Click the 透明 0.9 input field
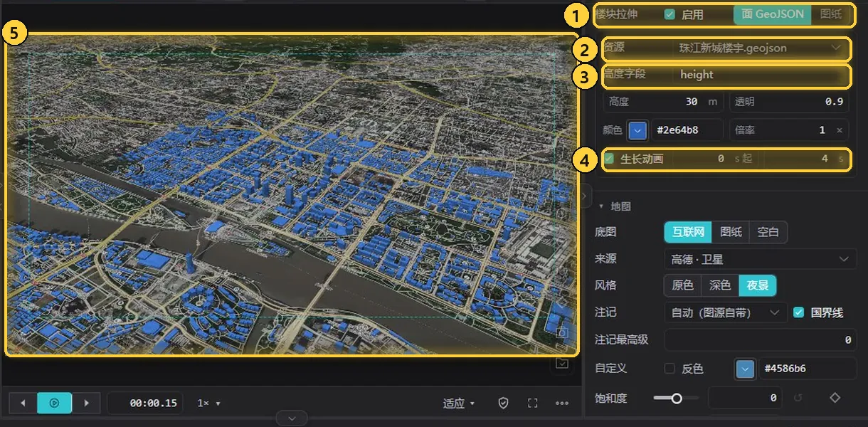This screenshot has height=427, width=868. point(788,102)
